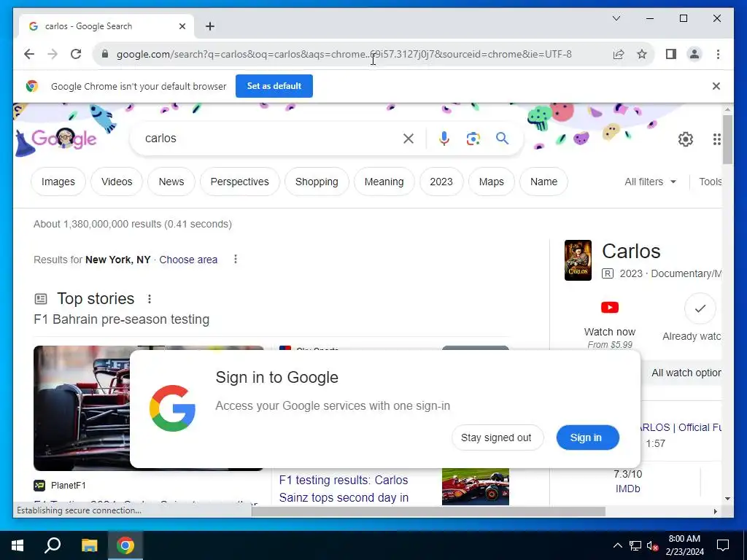Image resolution: width=747 pixels, height=560 pixels.
Task: Close the carlos - Google Search tab
Action: [x=182, y=26]
